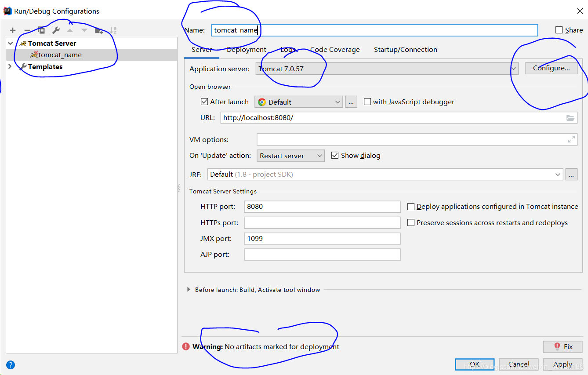Image resolution: width=588 pixels, height=375 pixels.
Task: Select tomcat_name configuration in tree
Action: pyautogui.click(x=91, y=55)
